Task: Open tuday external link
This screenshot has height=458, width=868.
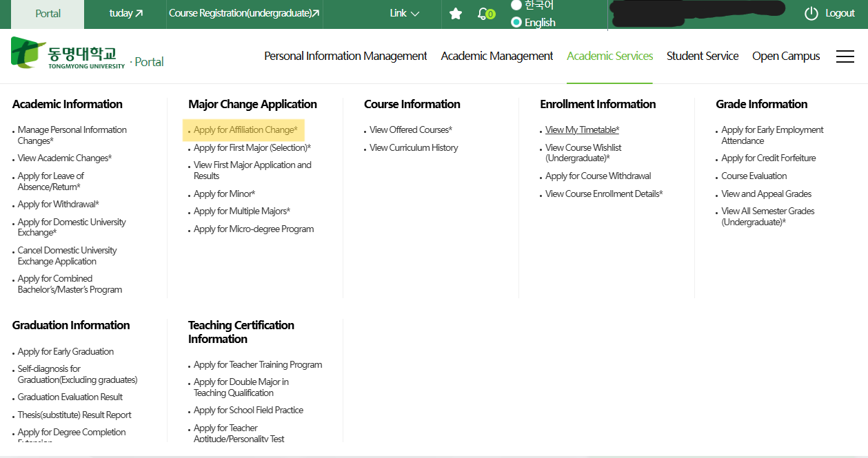Action: 125,13
